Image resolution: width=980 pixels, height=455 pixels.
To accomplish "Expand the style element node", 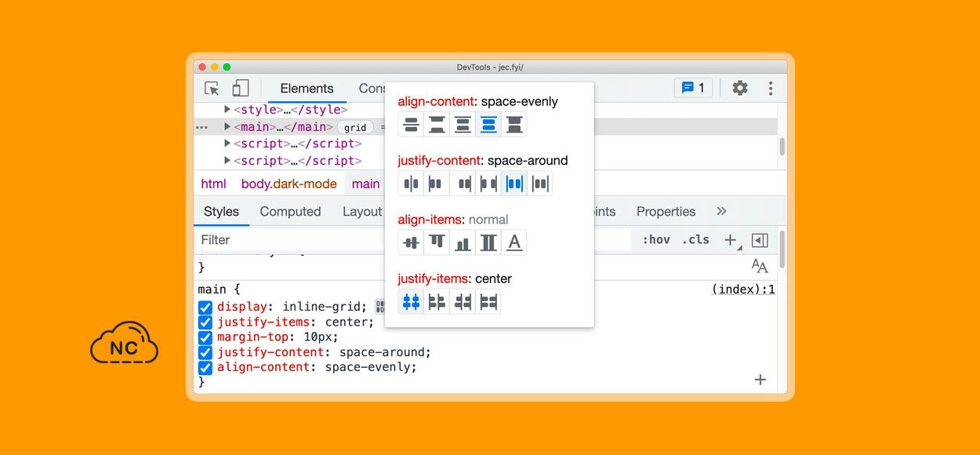I will tap(227, 110).
